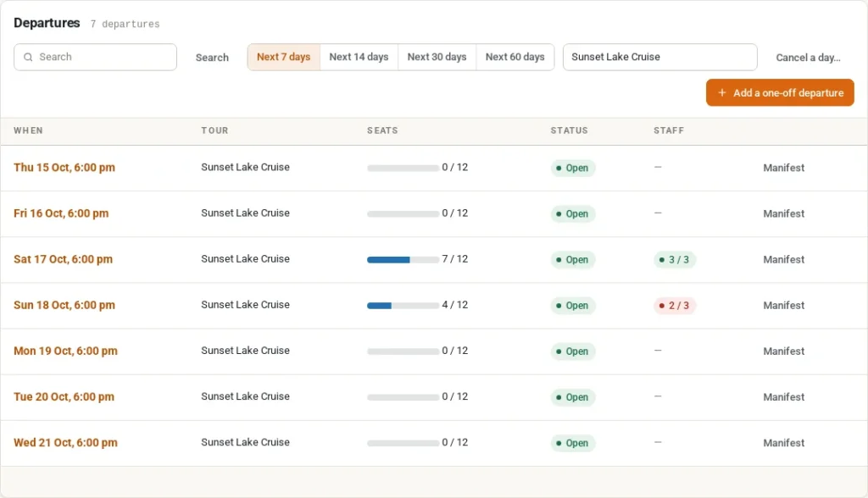Click Cancel a day... button

(808, 58)
